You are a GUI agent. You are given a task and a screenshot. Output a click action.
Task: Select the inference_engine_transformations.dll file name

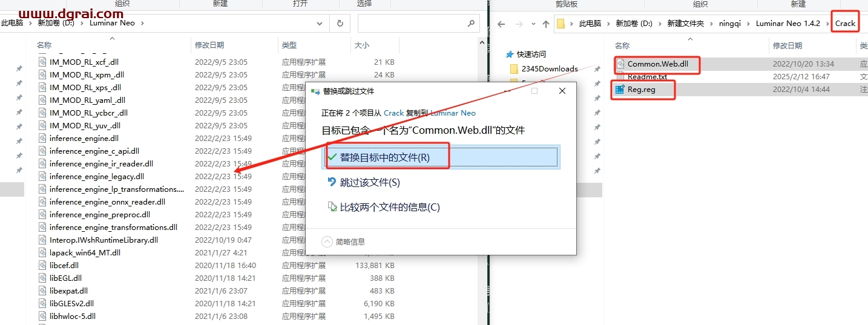[x=113, y=227]
